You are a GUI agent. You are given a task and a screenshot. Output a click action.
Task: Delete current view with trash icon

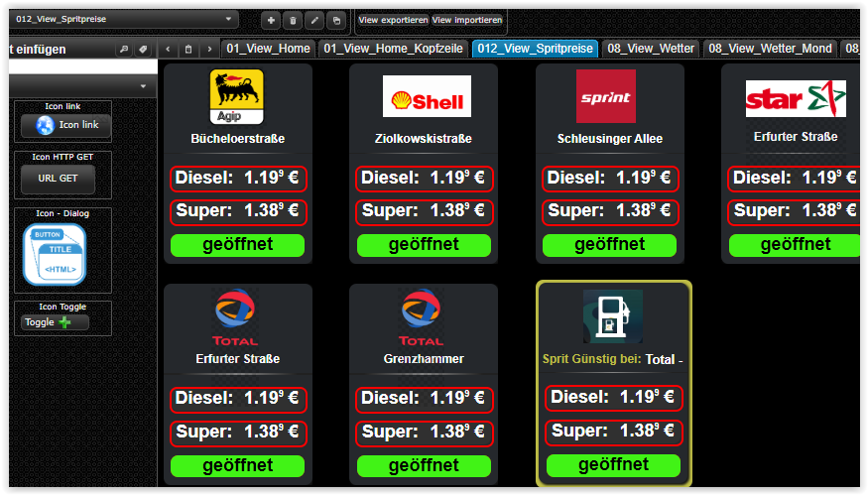pyautogui.click(x=293, y=21)
